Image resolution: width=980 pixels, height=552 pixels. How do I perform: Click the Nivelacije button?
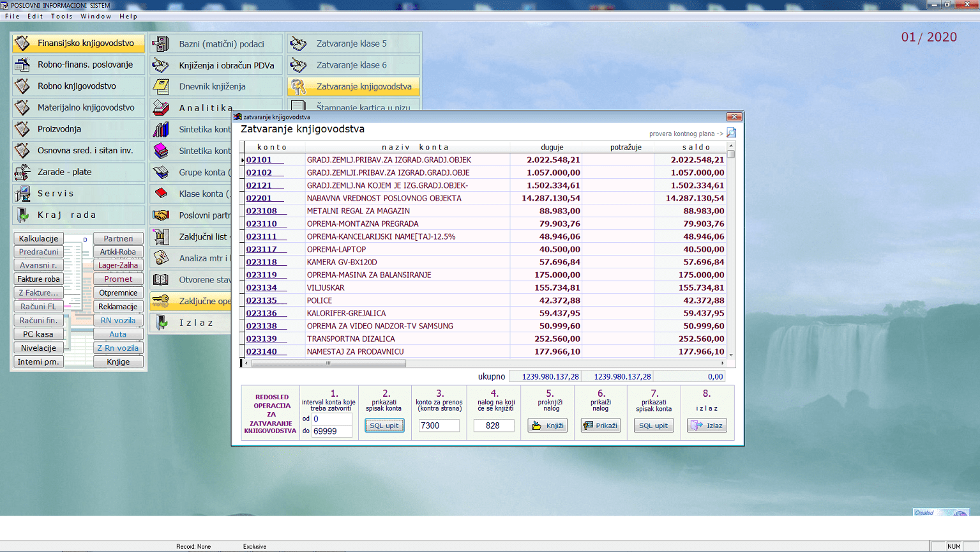pyautogui.click(x=38, y=348)
